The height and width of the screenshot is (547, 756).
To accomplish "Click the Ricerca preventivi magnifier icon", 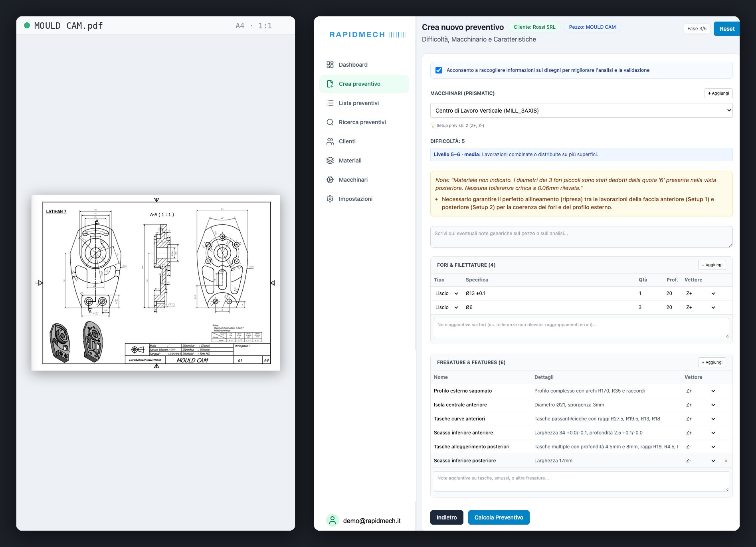I will click(x=330, y=122).
